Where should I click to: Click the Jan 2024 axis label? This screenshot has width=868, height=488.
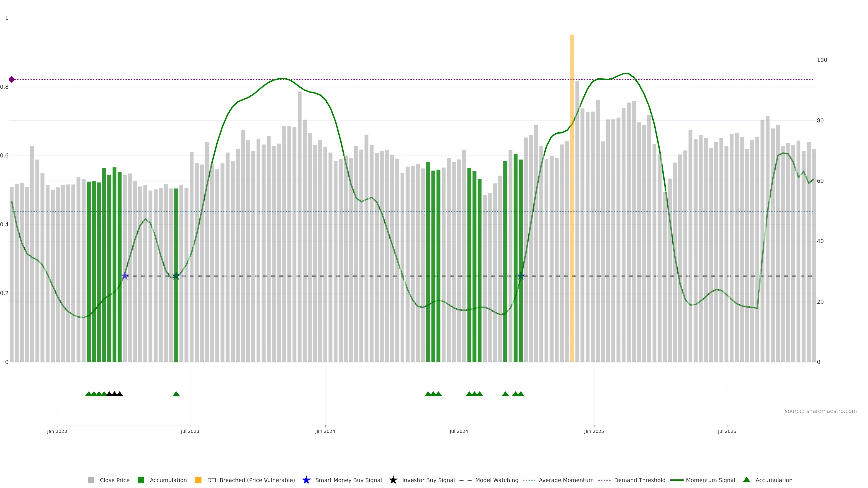coord(325,431)
